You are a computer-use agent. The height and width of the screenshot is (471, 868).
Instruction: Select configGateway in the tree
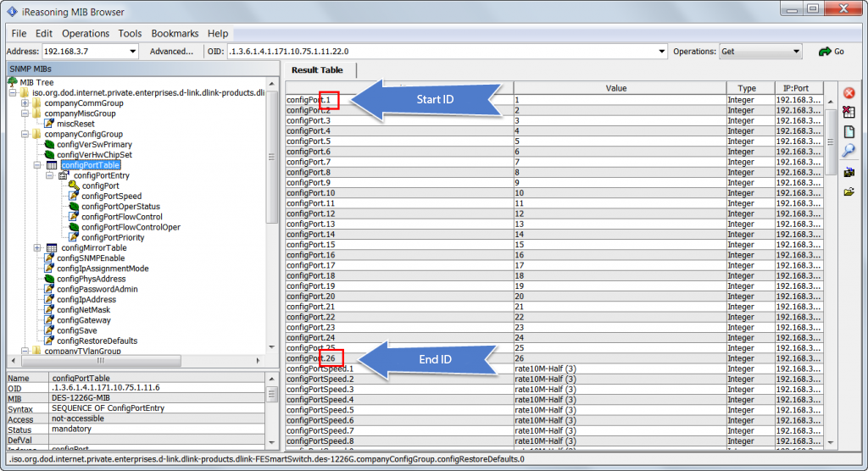(84, 320)
